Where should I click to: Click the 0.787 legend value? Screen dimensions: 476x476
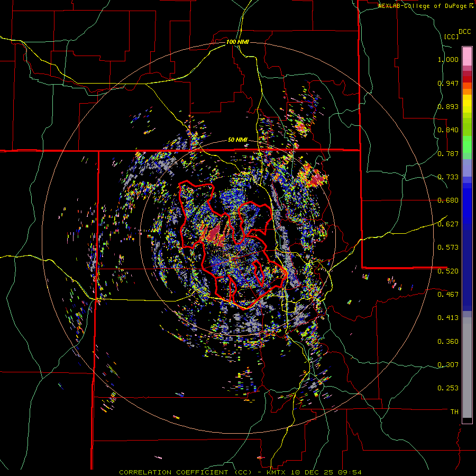click(448, 153)
